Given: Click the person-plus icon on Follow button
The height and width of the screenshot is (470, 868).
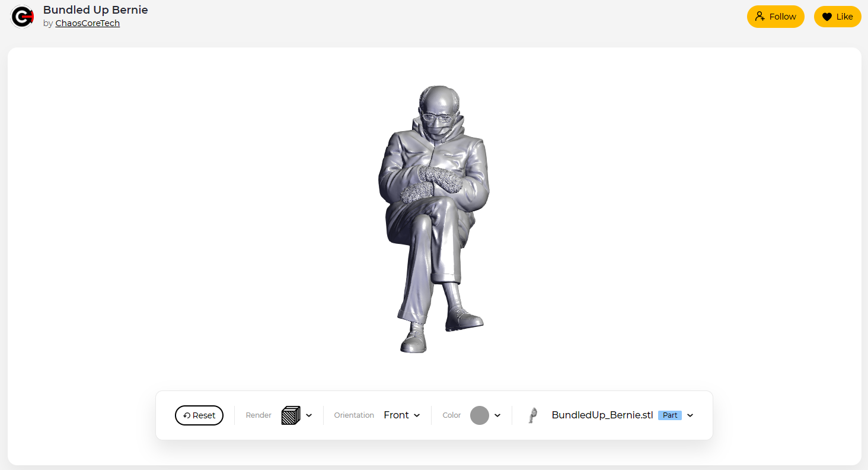Looking at the screenshot, I should coord(760,17).
